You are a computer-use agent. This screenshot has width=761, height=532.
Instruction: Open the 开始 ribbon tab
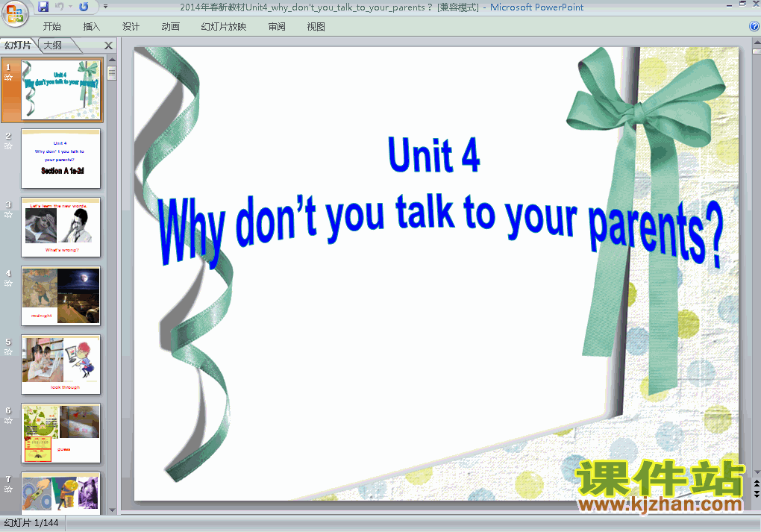click(52, 27)
